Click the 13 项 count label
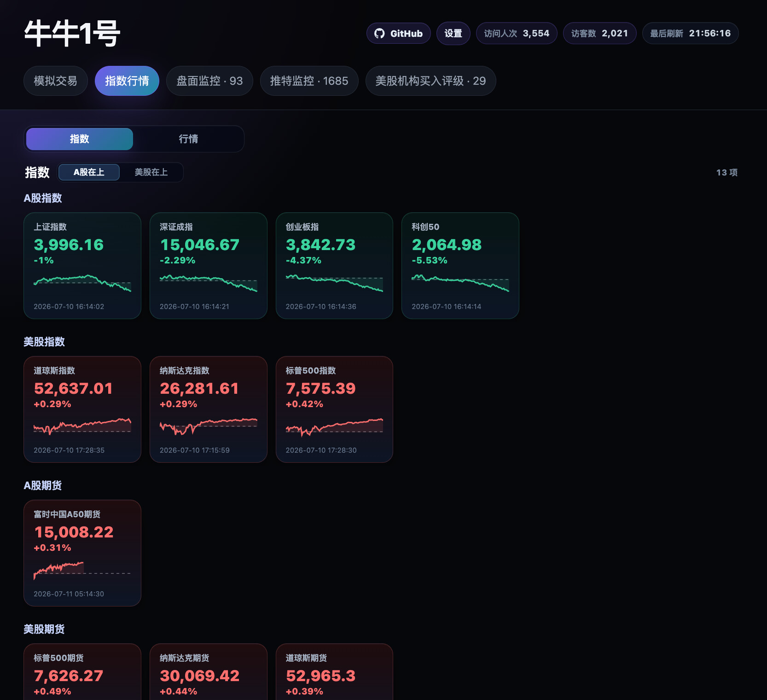Image resolution: width=767 pixels, height=700 pixels. tap(727, 173)
